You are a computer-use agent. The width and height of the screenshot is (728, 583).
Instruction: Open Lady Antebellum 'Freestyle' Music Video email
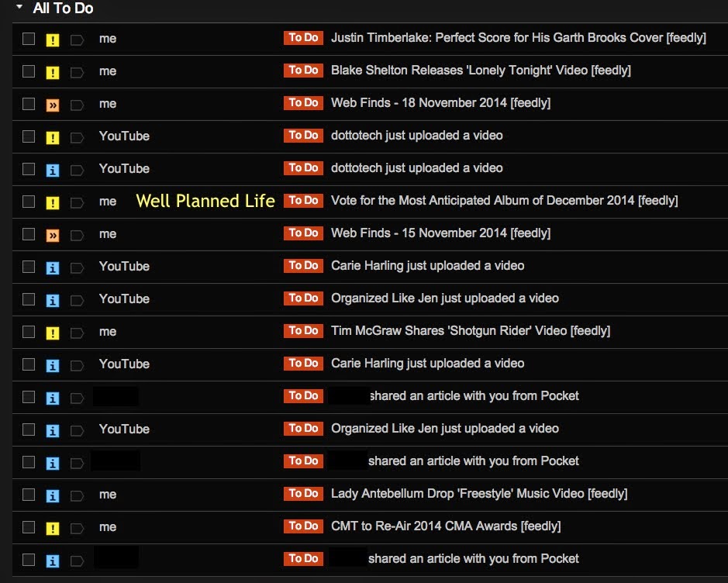click(x=479, y=494)
